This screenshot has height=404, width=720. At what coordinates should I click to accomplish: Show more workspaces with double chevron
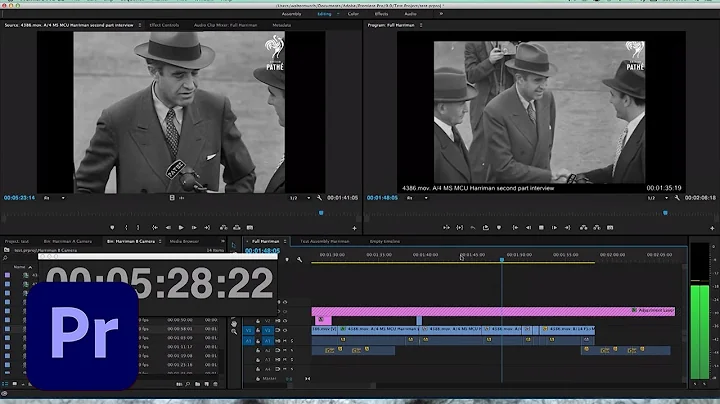pyautogui.click(x=441, y=14)
